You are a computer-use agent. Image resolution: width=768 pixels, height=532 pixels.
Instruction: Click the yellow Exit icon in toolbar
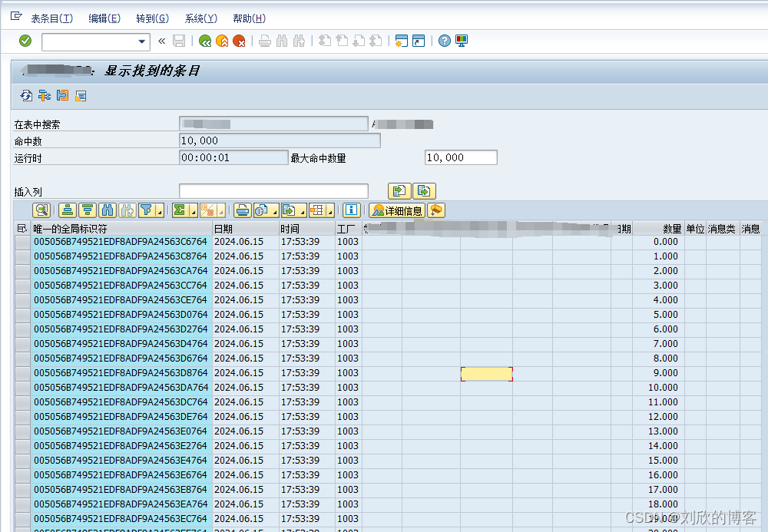coord(221,41)
